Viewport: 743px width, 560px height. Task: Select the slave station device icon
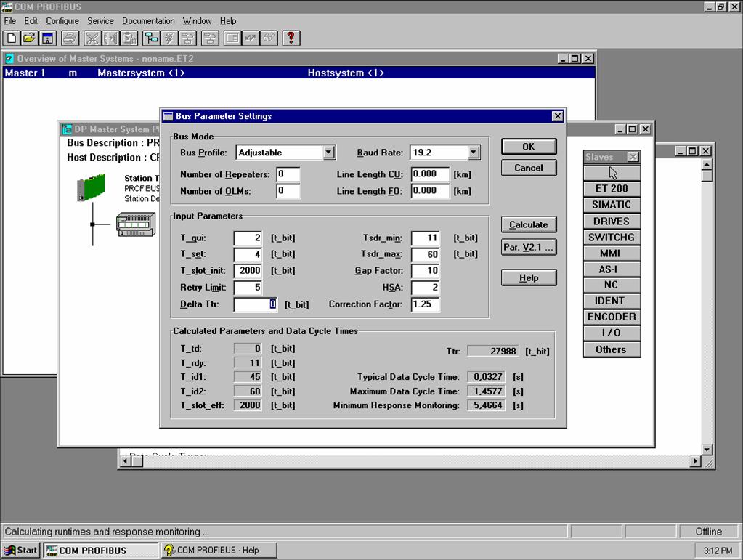coord(136,224)
